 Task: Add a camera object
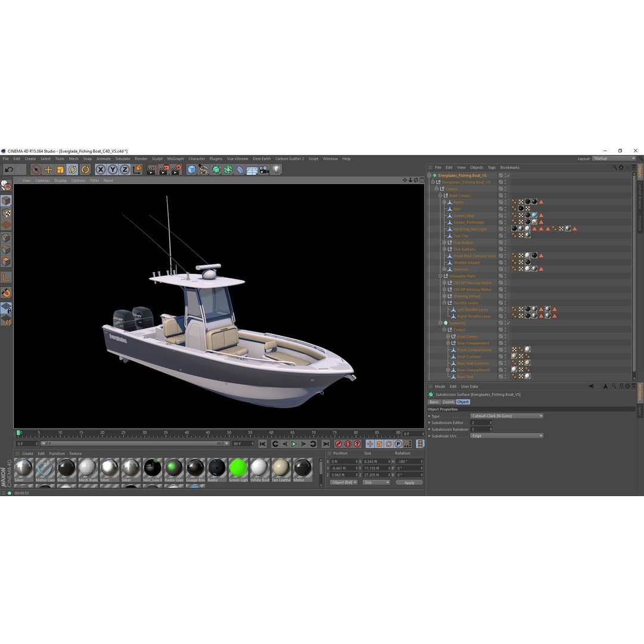264,169
